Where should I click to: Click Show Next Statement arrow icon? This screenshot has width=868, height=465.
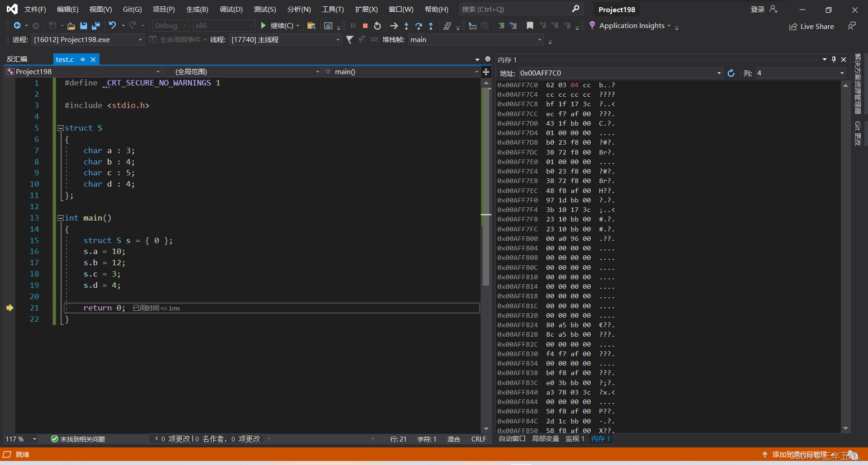coord(394,26)
